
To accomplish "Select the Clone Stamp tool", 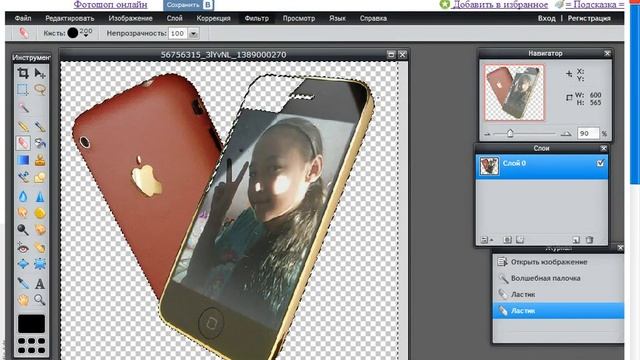I will pyautogui.click(x=40, y=160).
